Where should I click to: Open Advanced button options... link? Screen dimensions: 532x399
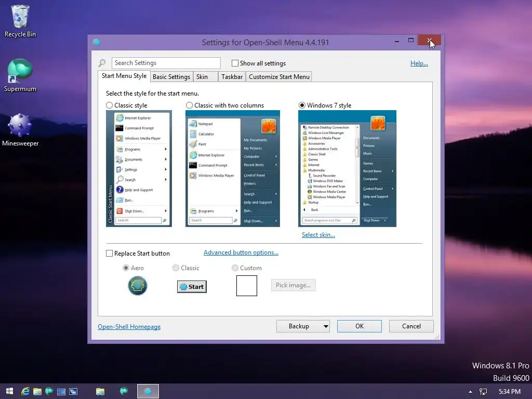point(241,253)
